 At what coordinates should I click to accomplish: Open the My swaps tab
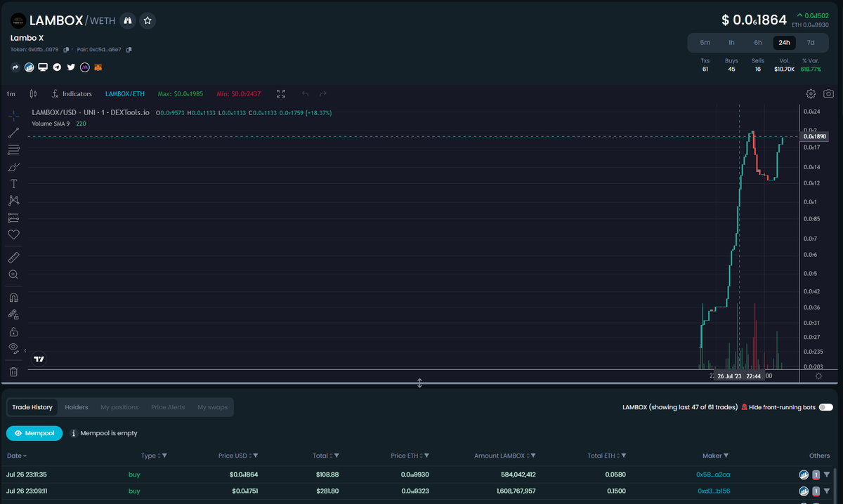[x=212, y=407]
